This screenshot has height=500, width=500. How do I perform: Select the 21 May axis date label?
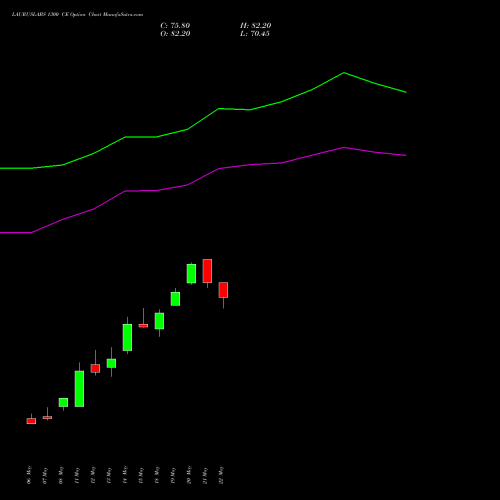click(x=205, y=475)
